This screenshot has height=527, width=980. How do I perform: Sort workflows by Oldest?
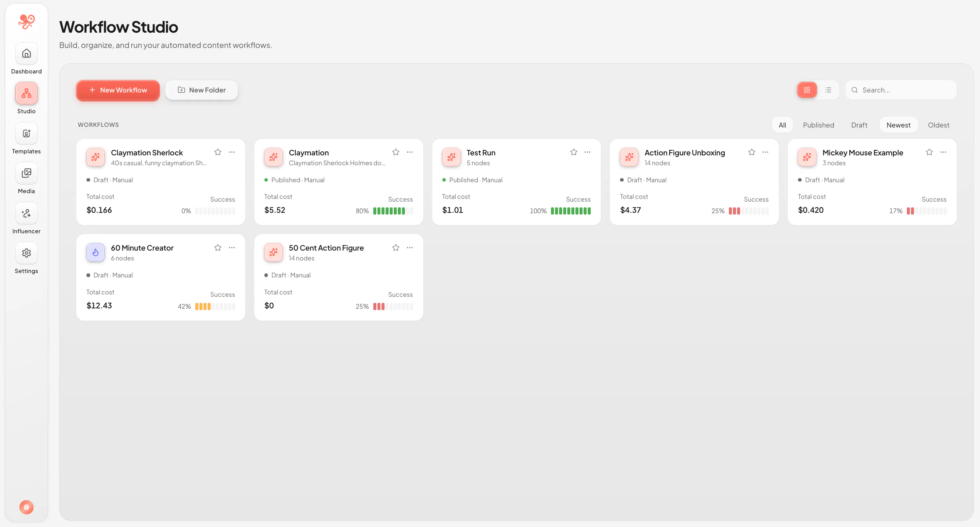point(938,125)
